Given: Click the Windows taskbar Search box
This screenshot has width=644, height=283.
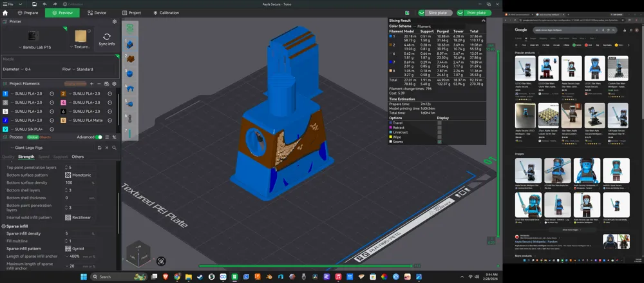Looking at the screenshot, I should click(x=119, y=277).
